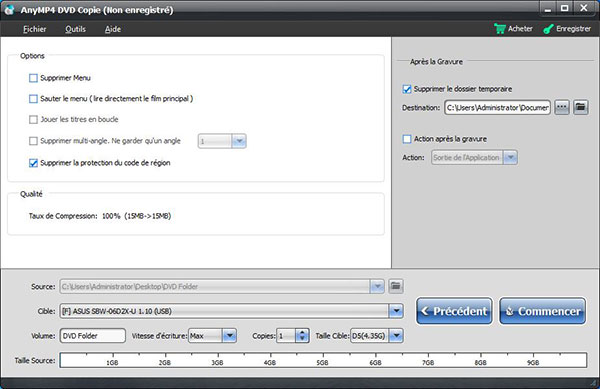600x389 pixels.
Task: Click the Source folder browse icon
Action: [x=396, y=286]
